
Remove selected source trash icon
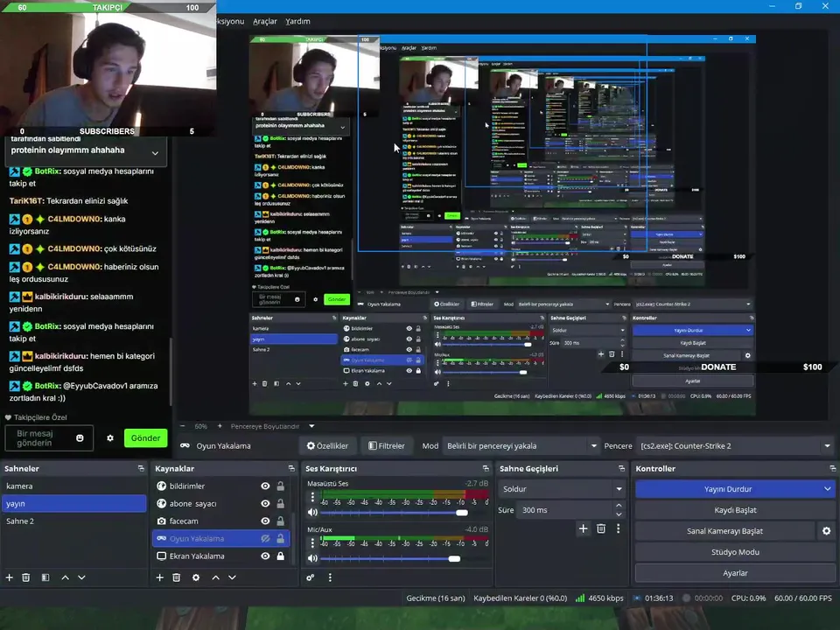click(176, 577)
